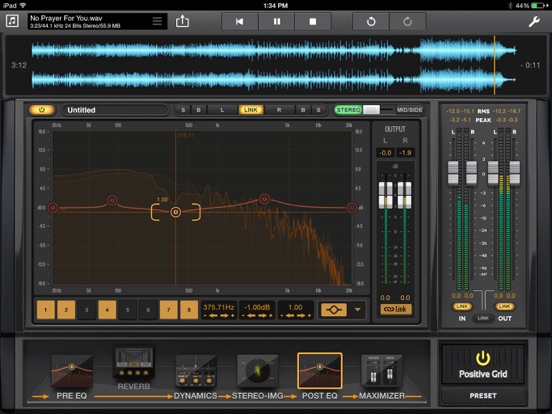This screenshot has height=414, width=552.
Task: Tap the share export icon
Action: (182, 21)
